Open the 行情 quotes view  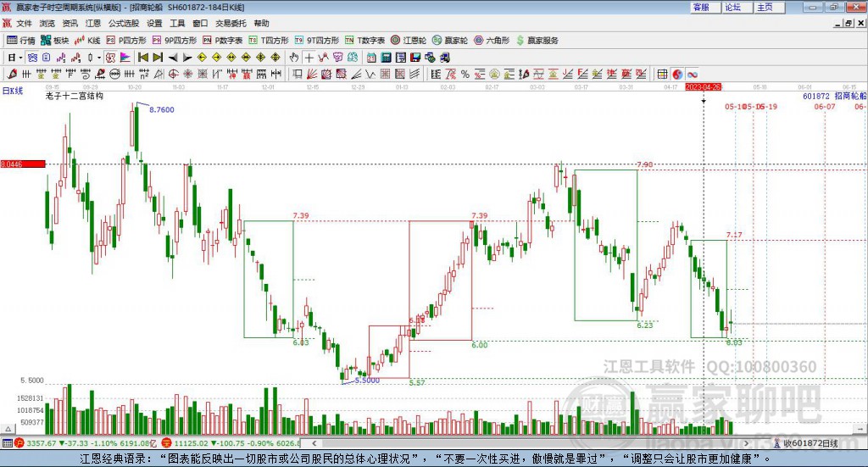20,41
